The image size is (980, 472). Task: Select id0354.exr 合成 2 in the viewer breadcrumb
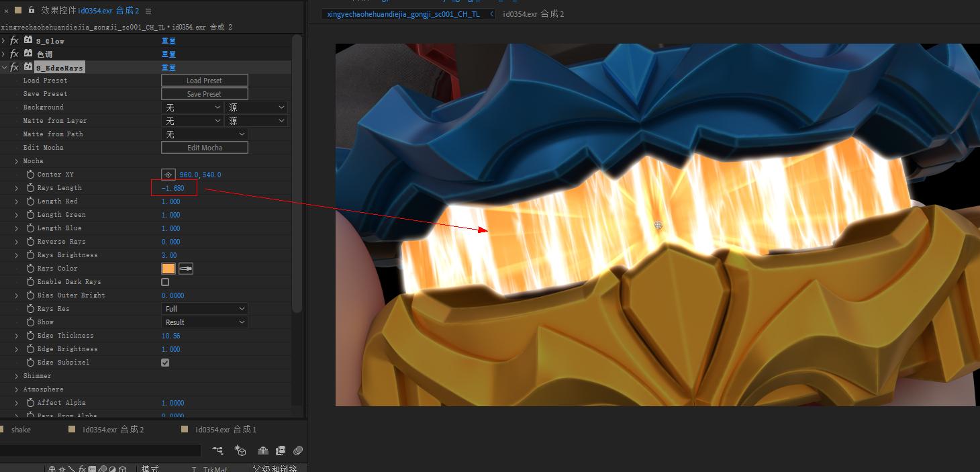click(x=534, y=14)
